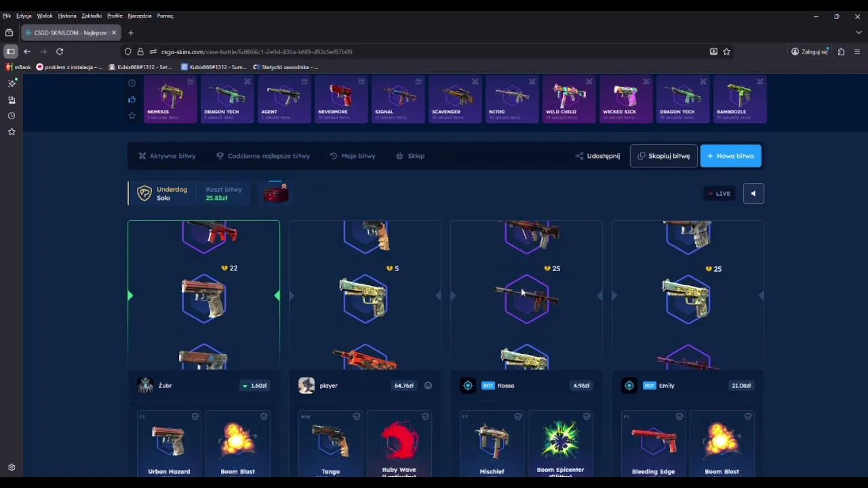The height and width of the screenshot is (488, 868).
Task: Click Skopiuj bitwę button
Action: (663, 156)
